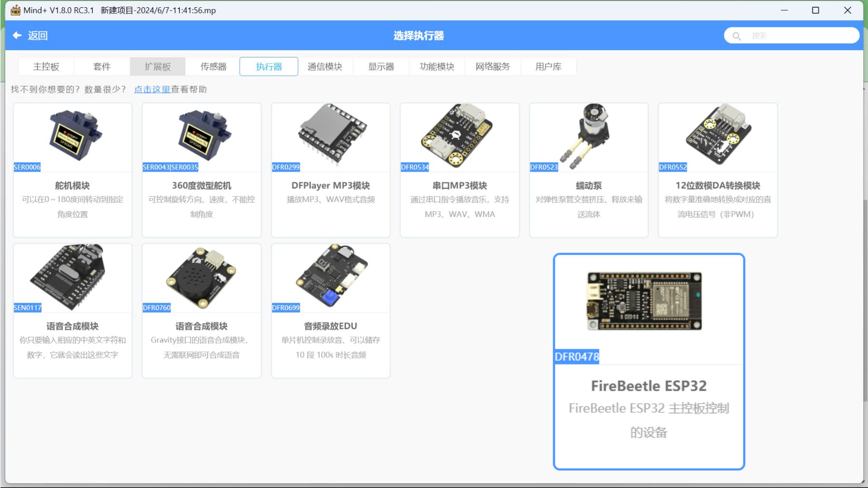Click the 12位数模DA转换模块 title
Viewport: 868px width, 488px height.
pyautogui.click(x=718, y=186)
